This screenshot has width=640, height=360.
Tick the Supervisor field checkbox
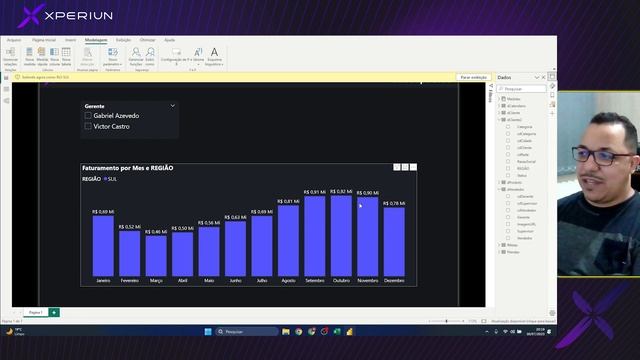pyautogui.click(x=508, y=231)
